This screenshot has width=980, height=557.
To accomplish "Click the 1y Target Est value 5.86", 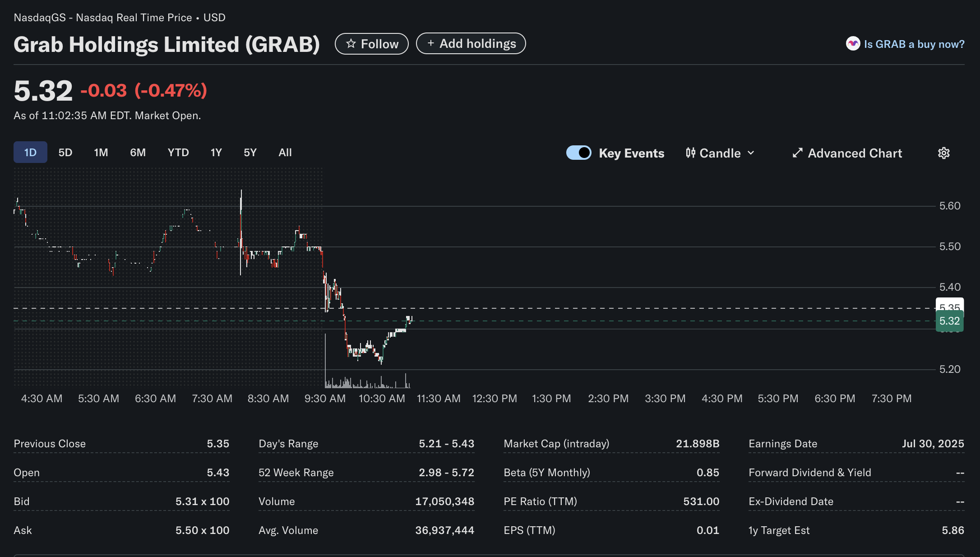I will point(953,530).
